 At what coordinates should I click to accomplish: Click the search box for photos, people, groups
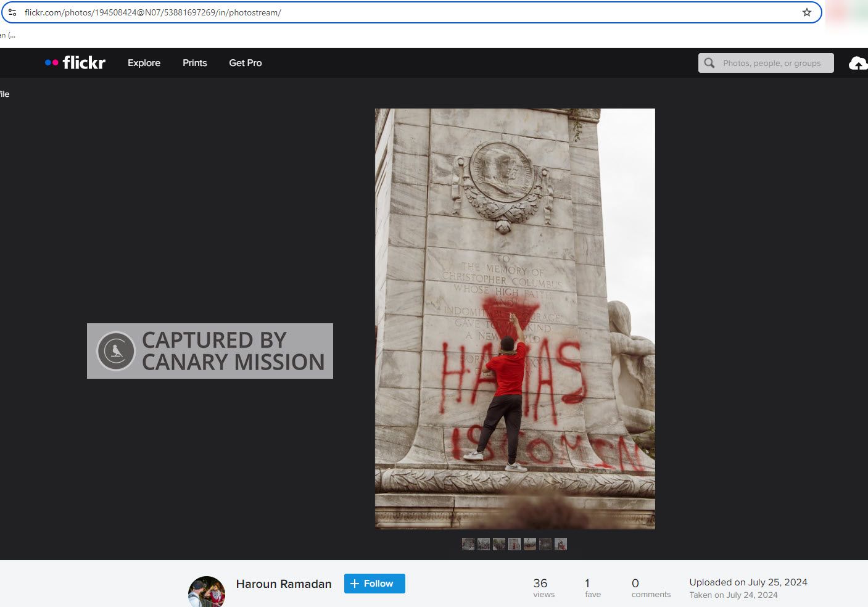[771, 63]
